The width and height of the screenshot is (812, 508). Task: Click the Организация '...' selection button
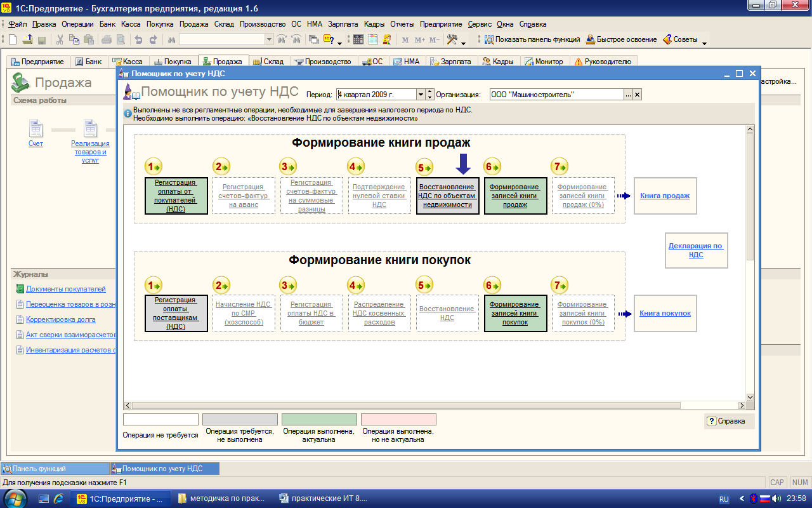pos(628,95)
